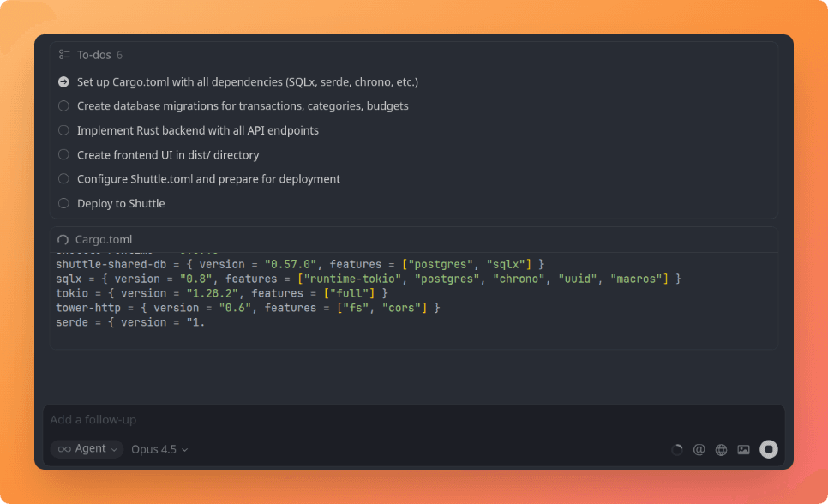Toggle the "Configure Shuttle.toml" todo circle

63,179
